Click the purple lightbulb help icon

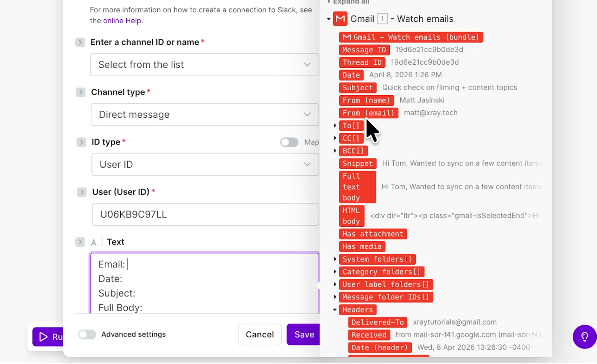click(x=584, y=337)
